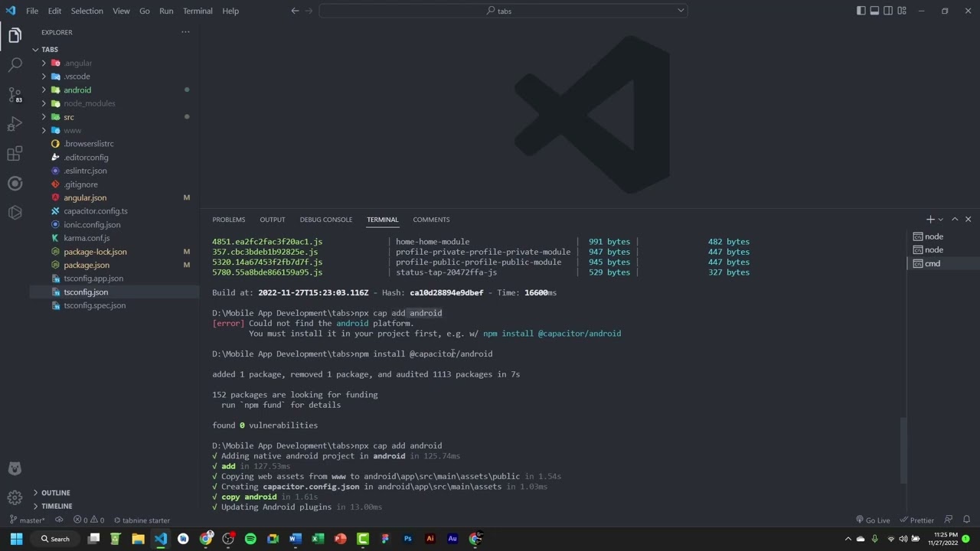Click the terminal panel scrollbar

[x=904, y=450]
